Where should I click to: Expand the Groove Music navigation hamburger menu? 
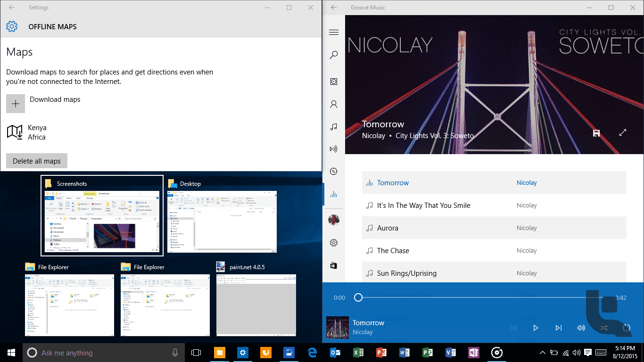point(334,32)
